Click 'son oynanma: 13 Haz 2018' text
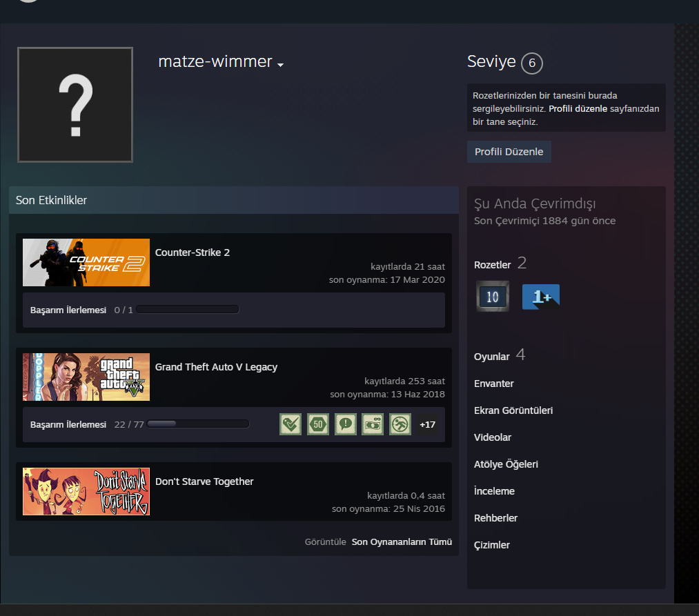The height and width of the screenshot is (616, 699). coord(387,395)
